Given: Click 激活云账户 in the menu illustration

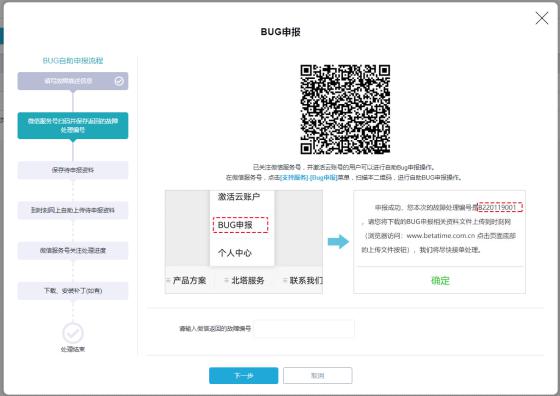Looking at the screenshot, I should 239,197.
